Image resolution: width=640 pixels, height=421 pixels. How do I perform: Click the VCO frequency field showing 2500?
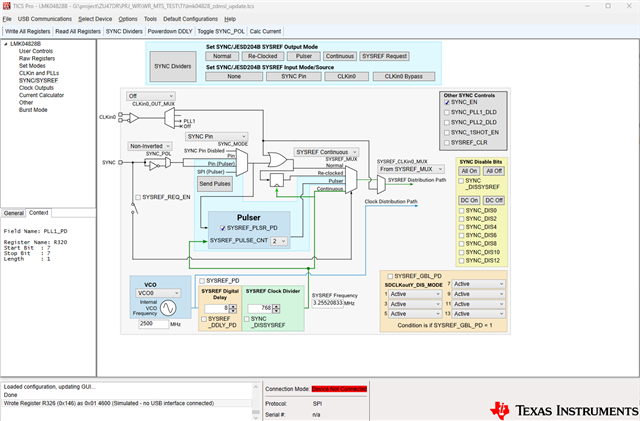pos(153,323)
